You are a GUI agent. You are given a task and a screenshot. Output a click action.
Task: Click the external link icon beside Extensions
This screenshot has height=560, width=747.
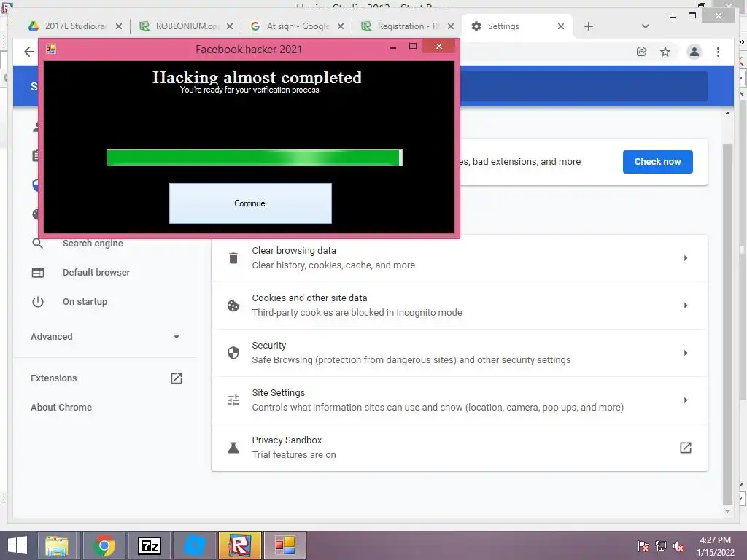click(177, 378)
